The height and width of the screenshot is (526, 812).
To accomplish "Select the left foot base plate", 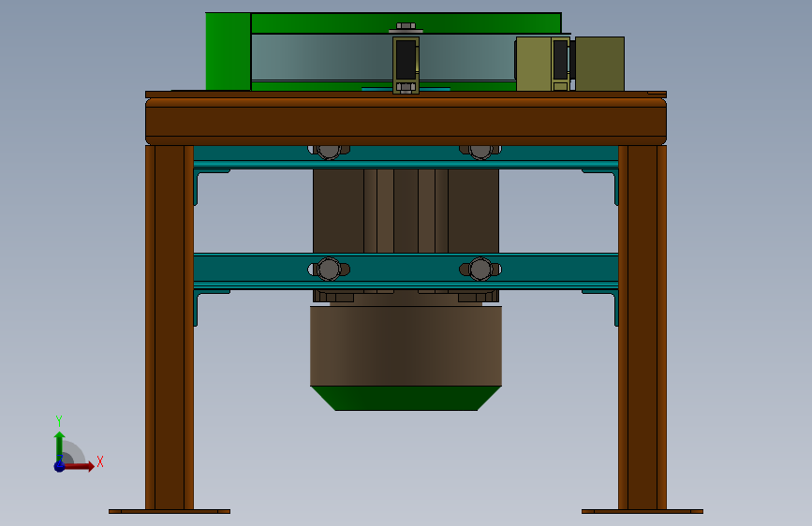I will pos(170,512).
